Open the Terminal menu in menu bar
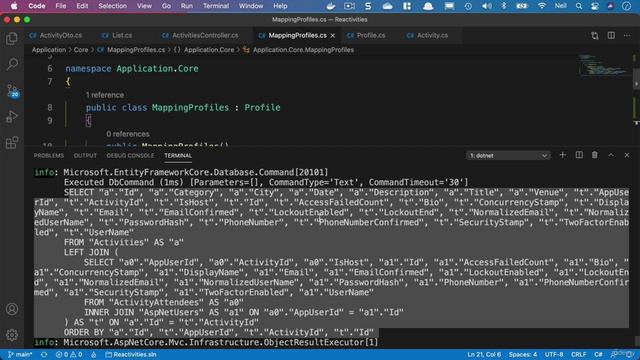This screenshot has width=640, height=360. pos(216,6)
